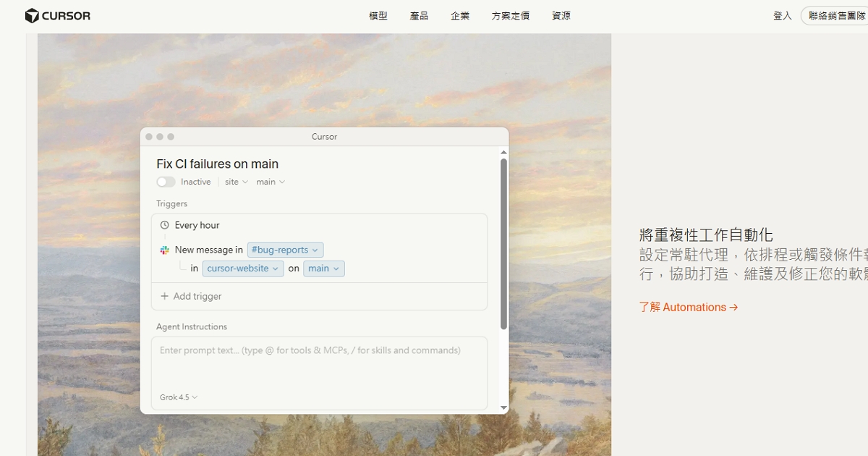Click the Triggers section label
868x456 pixels.
171,203
